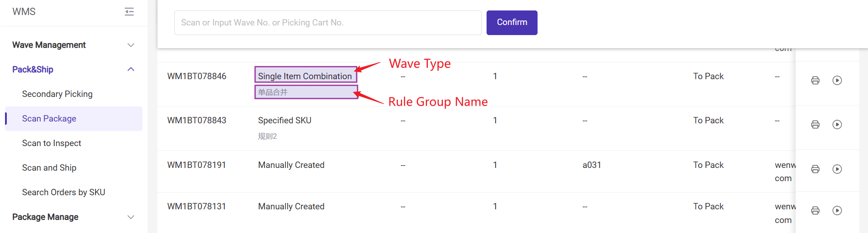Click printer icon for wave WM1BT078843
The image size is (868, 233).
(815, 125)
